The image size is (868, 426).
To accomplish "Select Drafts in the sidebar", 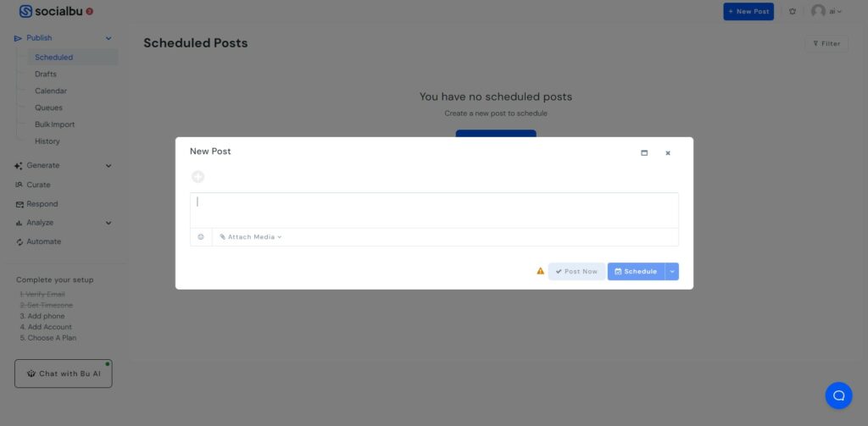I will click(46, 75).
